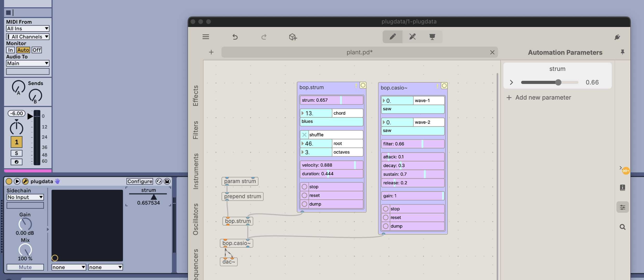
Task: Arm the track record button
Action: (16, 162)
